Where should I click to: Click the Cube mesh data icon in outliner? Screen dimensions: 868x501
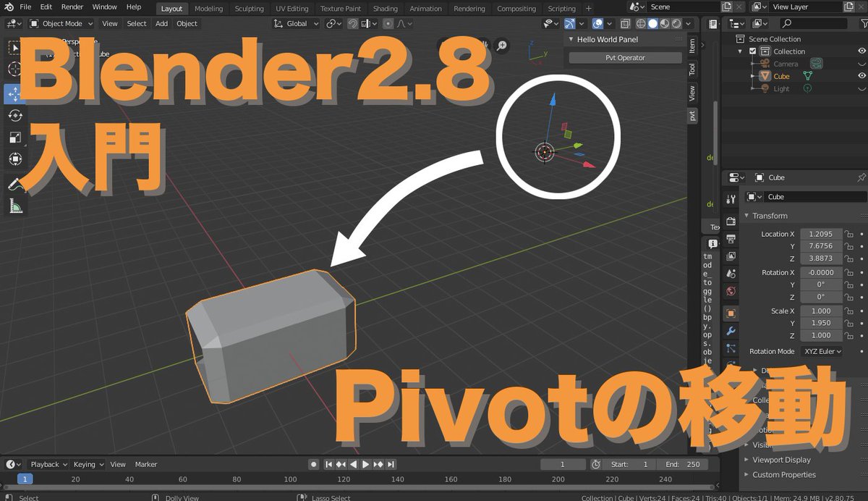click(x=808, y=76)
